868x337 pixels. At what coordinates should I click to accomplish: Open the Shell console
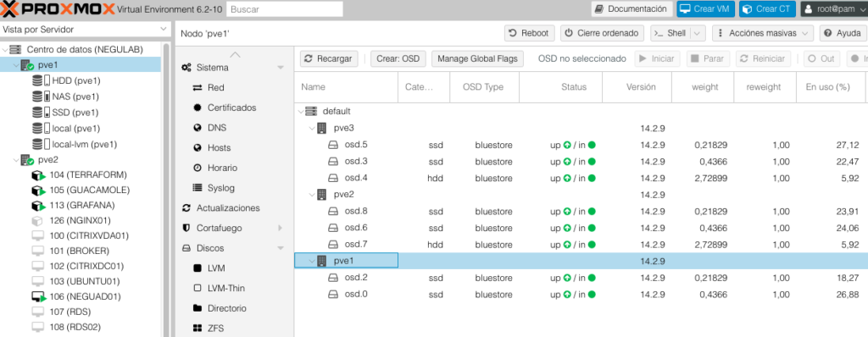tap(670, 33)
